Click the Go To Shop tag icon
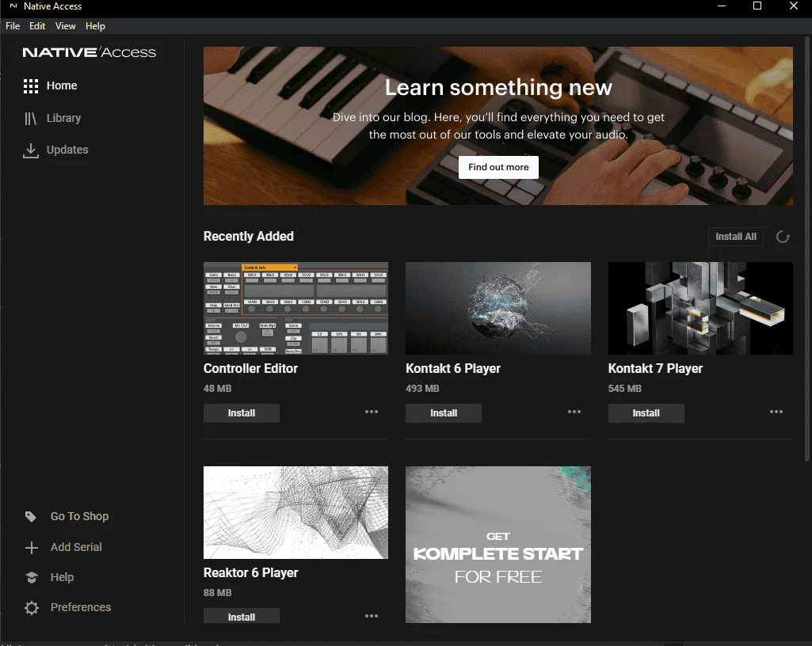The width and height of the screenshot is (812, 646). [31, 517]
